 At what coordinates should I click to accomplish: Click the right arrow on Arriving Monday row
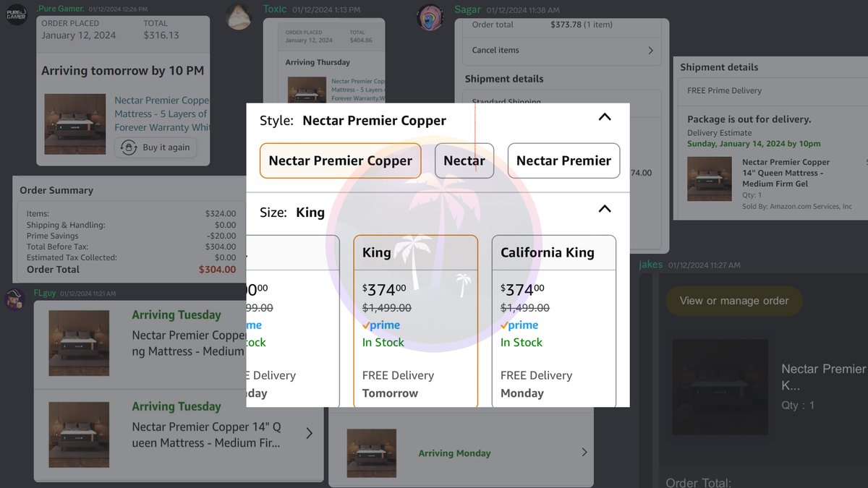[584, 451]
